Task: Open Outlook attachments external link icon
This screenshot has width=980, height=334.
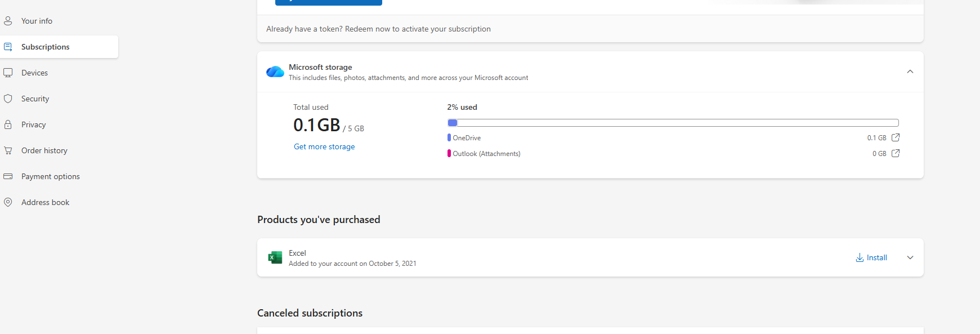Action: [x=896, y=153]
